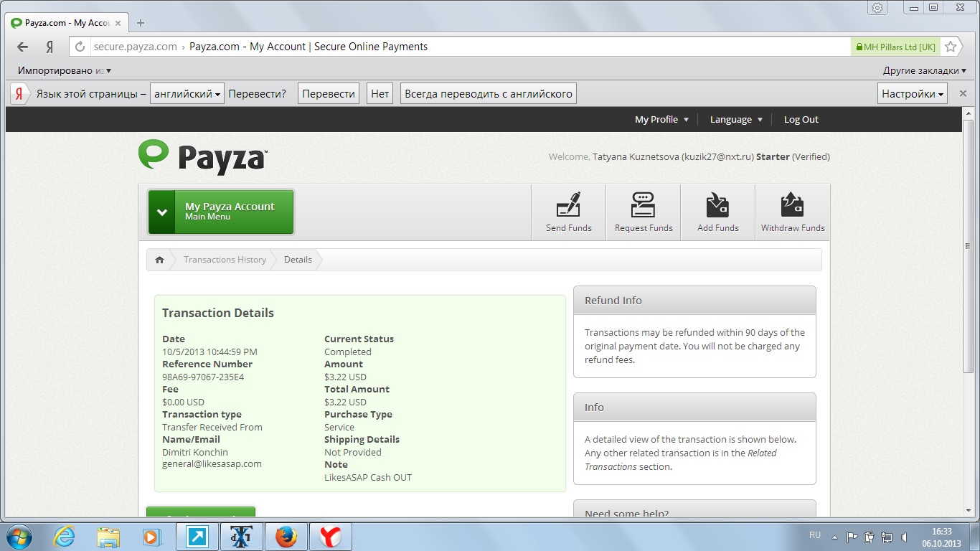Click the Purchase Type value Service
Image resolution: width=980 pixels, height=551 pixels.
click(339, 427)
